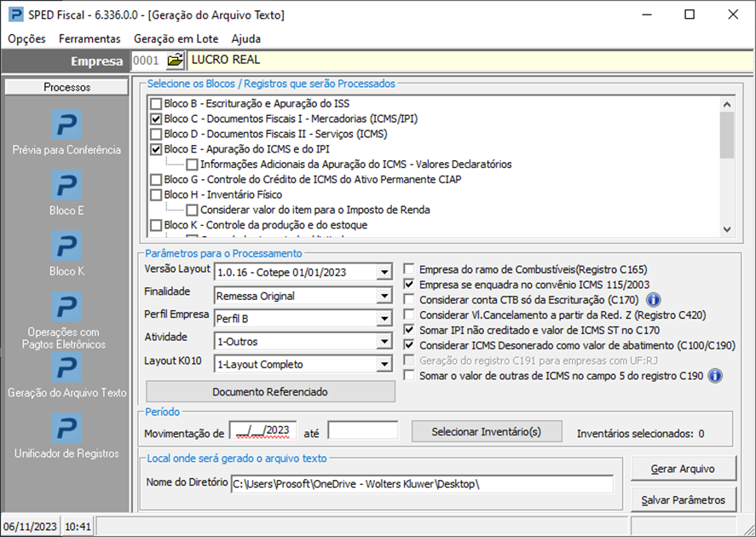Image resolution: width=756 pixels, height=537 pixels.
Task: Uncheck Somar IPI não creditado e ICMS ST
Action: coord(409,330)
